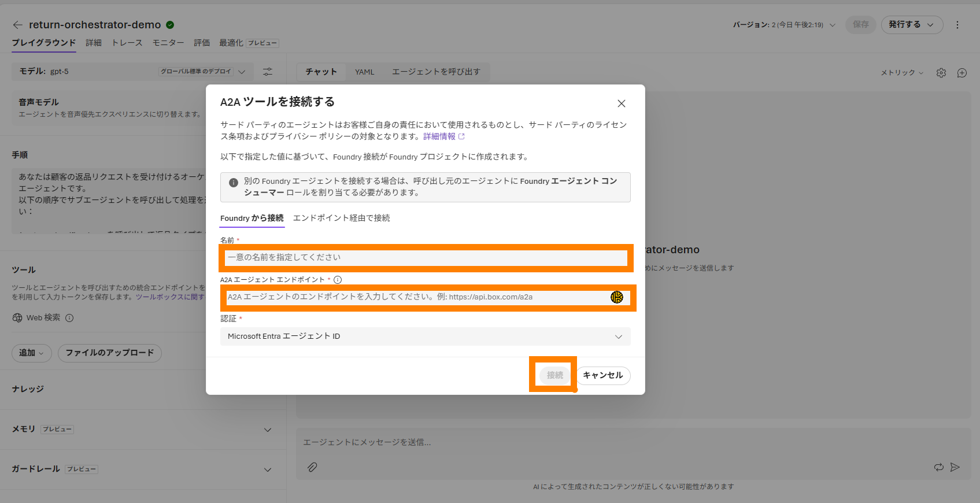This screenshot has width=980, height=503.
Task: Switch to the 最適化 tab
Action: (231, 43)
